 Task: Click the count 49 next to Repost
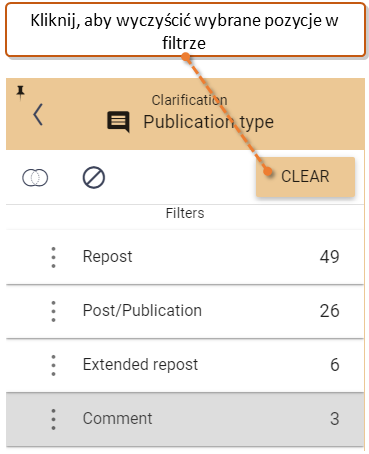(x=330, y=257)
